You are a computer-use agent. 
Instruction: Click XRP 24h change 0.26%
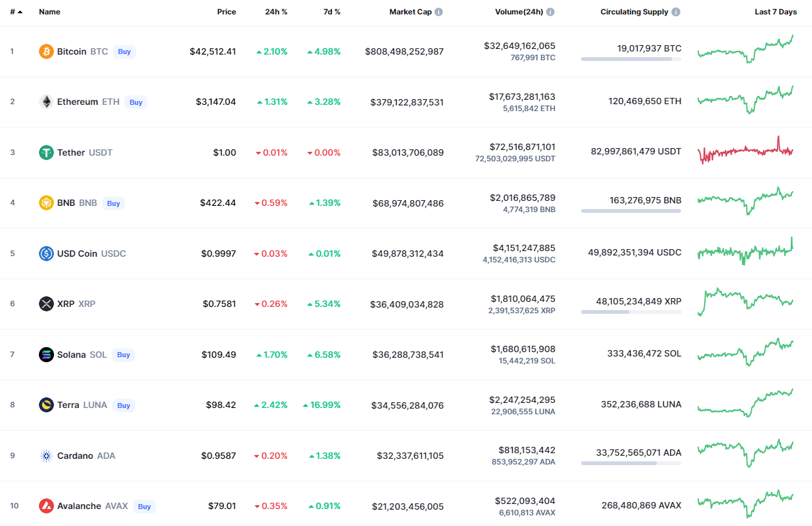271,304
